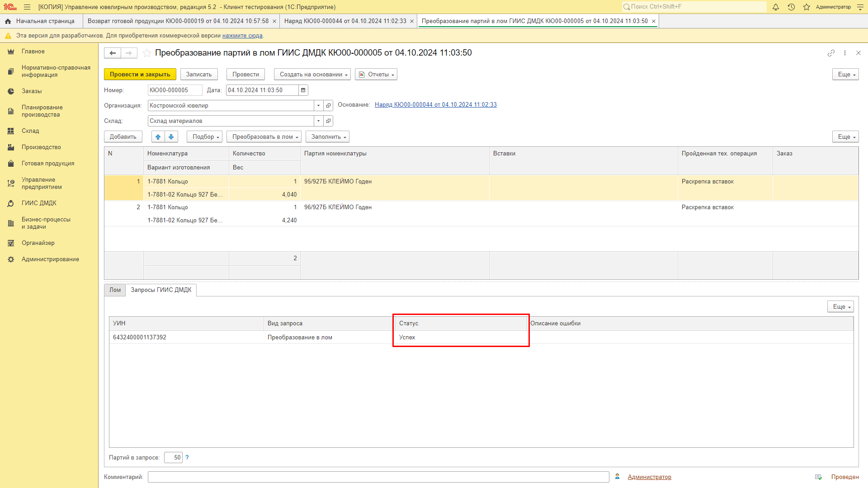Open organization record via open icon
This screenshot has width=868, height=488.
(329, 106)
